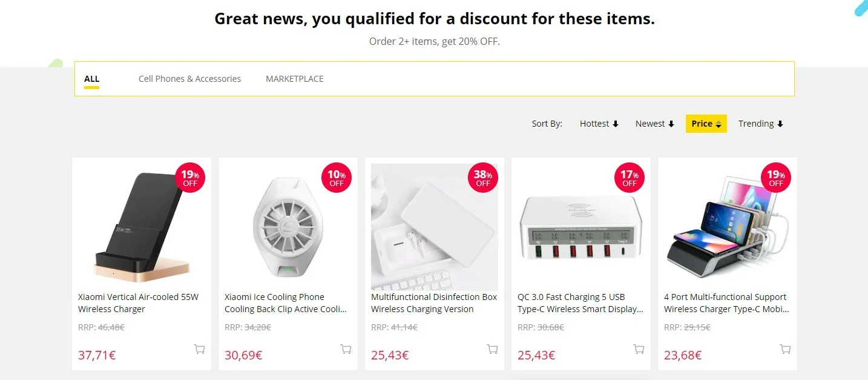Sort products by Trending
This screenshot has width=868, height=380.
[x=761, y=124]
